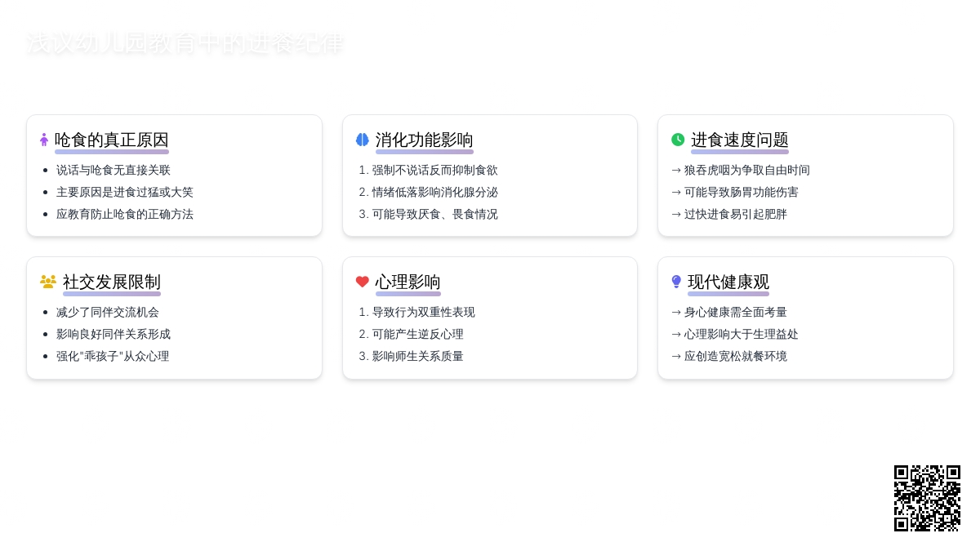Click the QR code image

tap(927, 498)
